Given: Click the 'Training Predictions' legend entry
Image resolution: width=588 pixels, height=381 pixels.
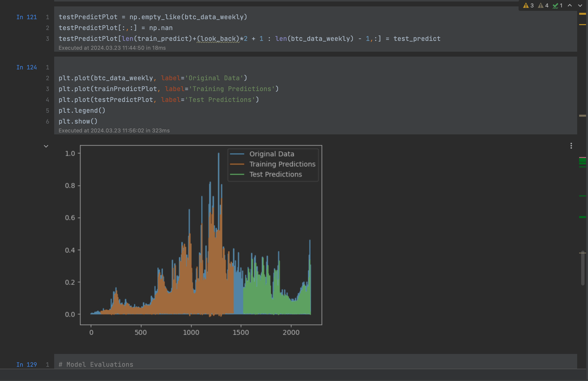Looking at the screenshot, I should click(x=282, y=164).
